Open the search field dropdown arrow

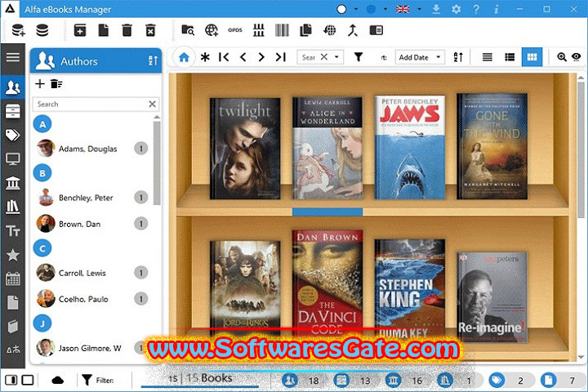[x=336, y=57]
